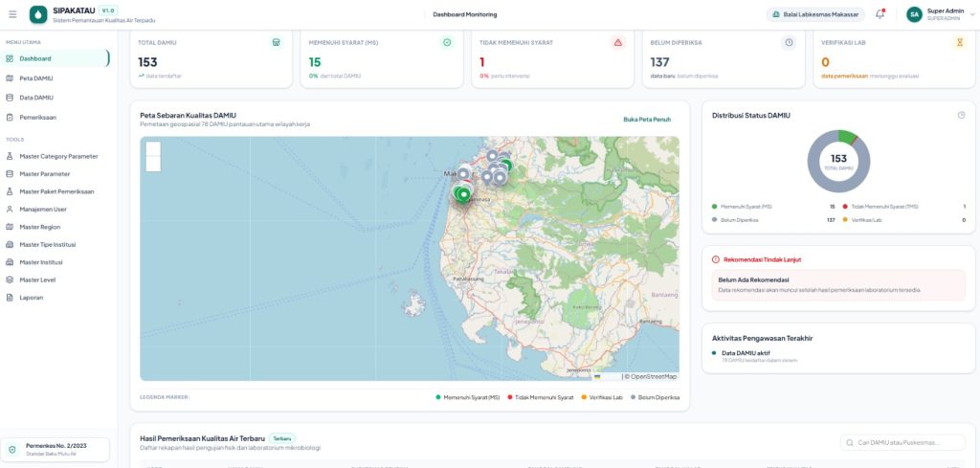Click the search magnifier icon
This screenshot has height=468, width=980.
850,443
